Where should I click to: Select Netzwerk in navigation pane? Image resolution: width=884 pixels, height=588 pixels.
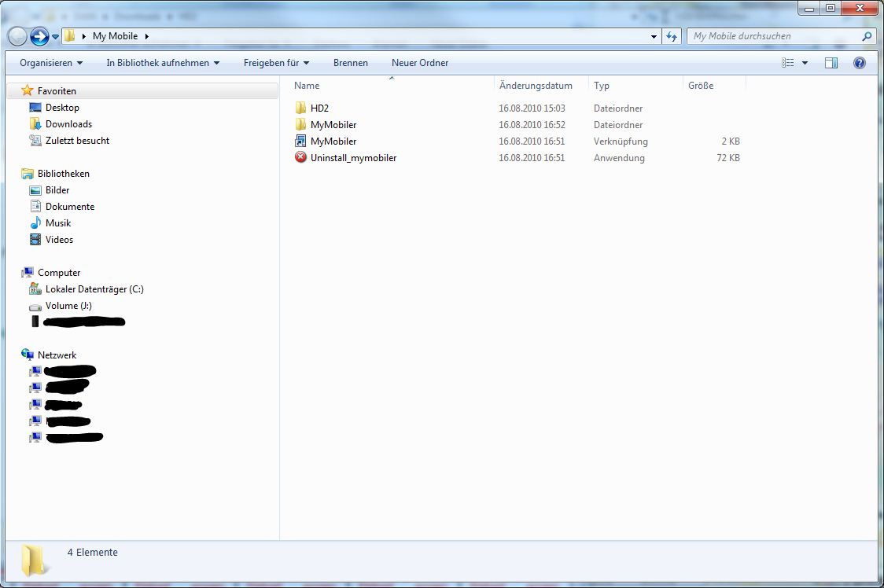[57, 355]
